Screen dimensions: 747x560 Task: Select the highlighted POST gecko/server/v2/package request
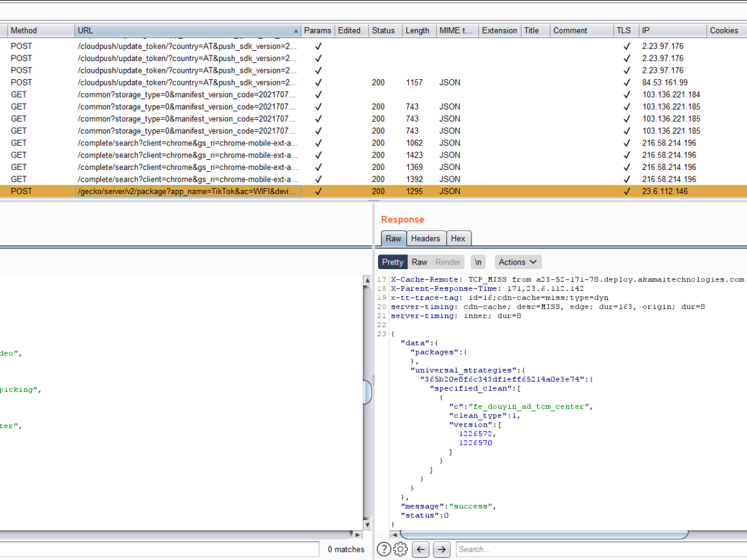(x=187, y=191)
